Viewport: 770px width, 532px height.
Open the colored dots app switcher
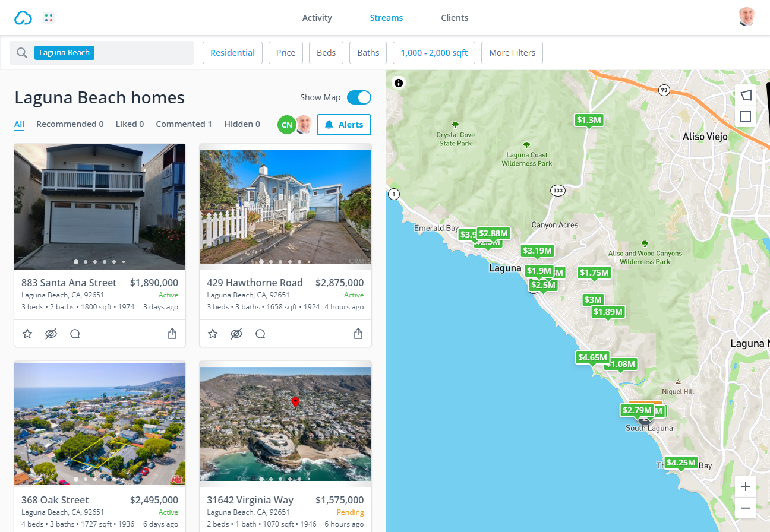[49, 18]
